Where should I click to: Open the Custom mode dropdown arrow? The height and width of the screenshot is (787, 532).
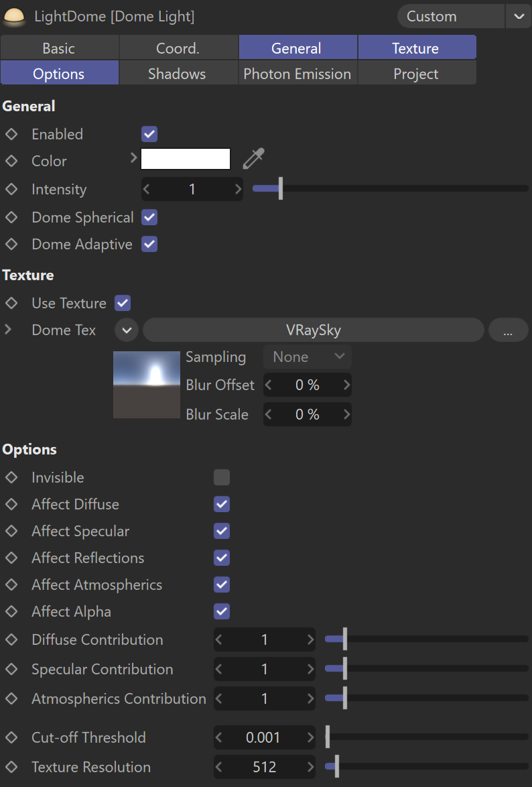click(x=519, y=16)
